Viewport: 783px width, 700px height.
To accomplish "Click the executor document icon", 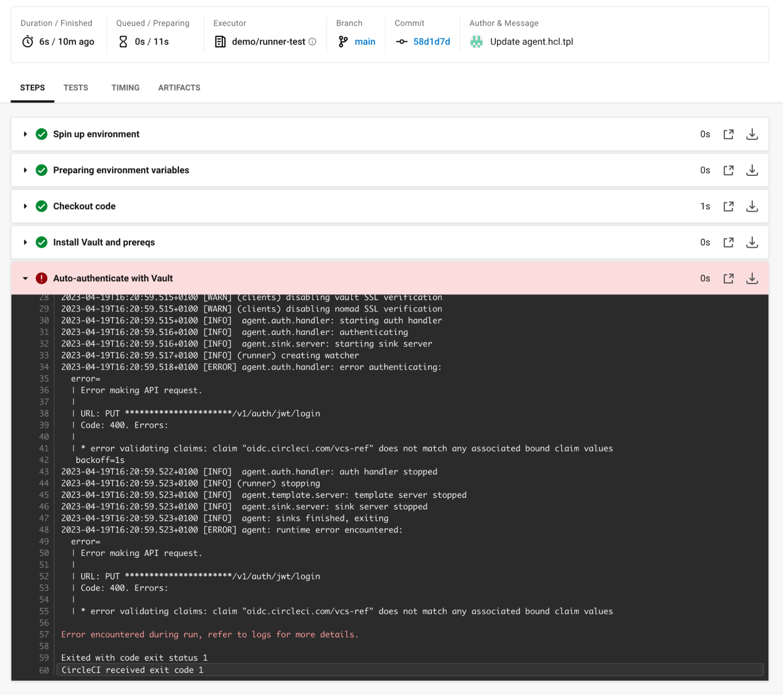I will click(220, 42).
